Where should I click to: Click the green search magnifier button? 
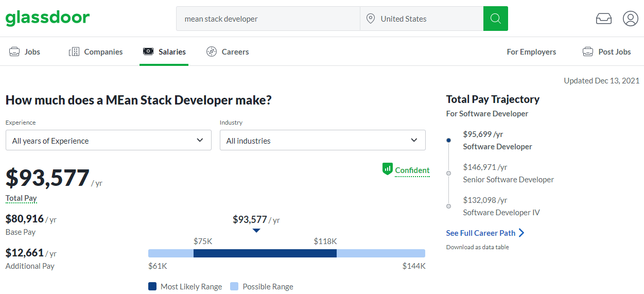[x=495, y=19]
